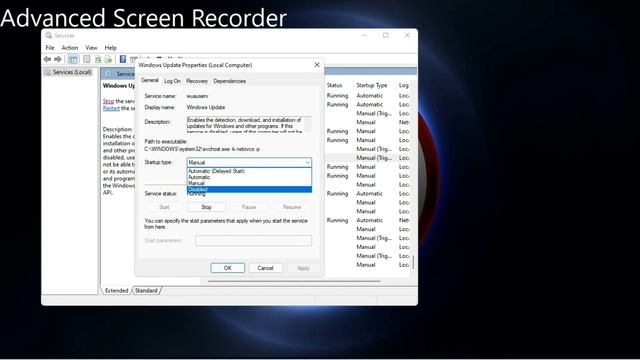Click the Start service button
Viewport: 640px width, 360px height.
click(164, 207)
